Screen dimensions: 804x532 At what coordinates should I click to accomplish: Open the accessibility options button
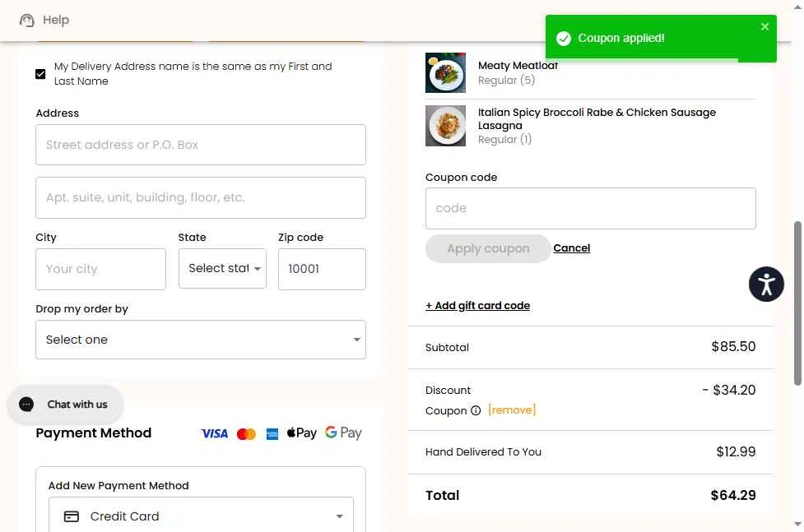coord(766,285)
